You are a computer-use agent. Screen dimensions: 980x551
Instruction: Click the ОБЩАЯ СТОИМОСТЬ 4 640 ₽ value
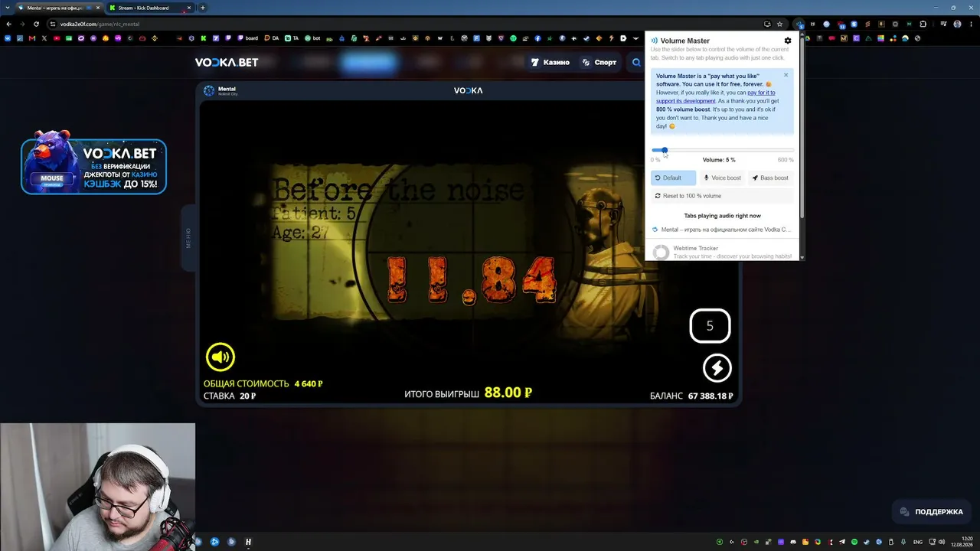click(x=263, y=383)
